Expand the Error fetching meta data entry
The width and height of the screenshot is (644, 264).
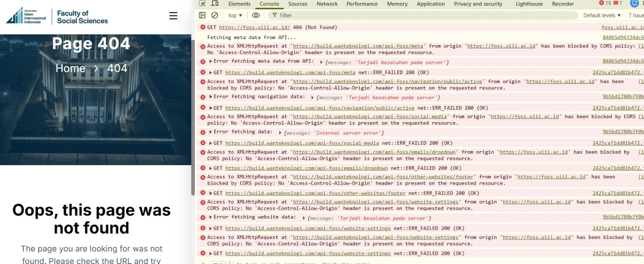(x=211, y=61)
